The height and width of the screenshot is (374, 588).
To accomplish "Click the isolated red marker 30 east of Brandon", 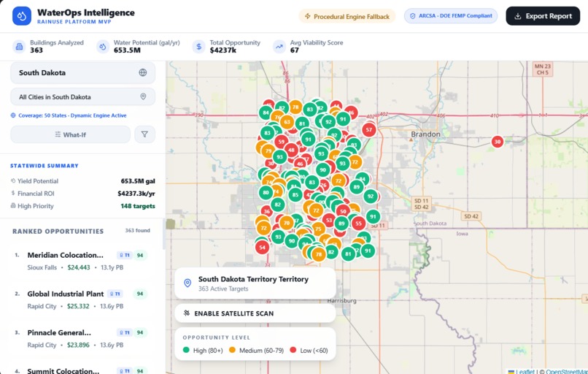I will (x=498, y=142).
